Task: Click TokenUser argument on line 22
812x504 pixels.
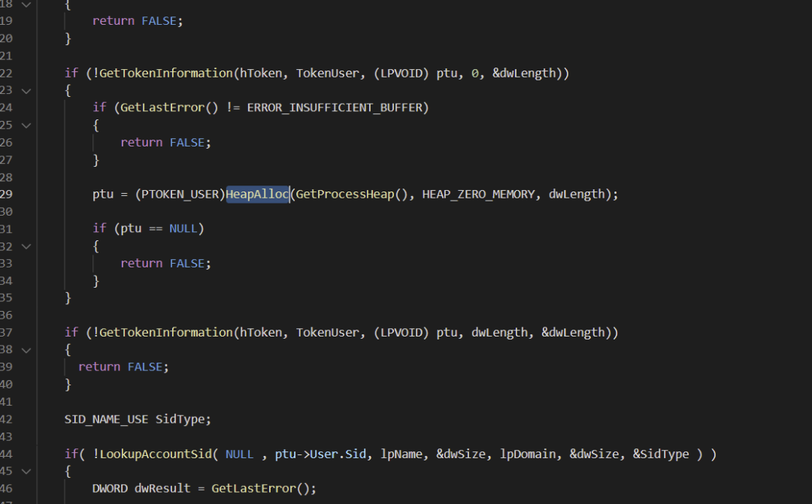Action: click(327, 73)
